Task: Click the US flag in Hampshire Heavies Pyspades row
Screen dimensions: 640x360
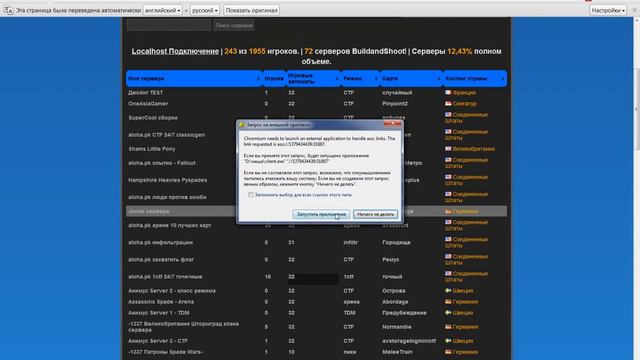Action: (448, 177)
